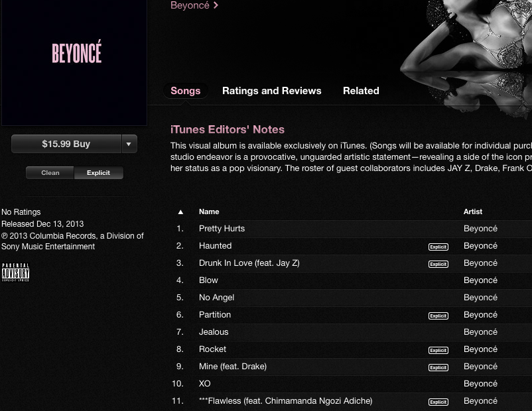
Task: Click the Explicit badge next to Rocket
Action: click(x=438, y=350)
